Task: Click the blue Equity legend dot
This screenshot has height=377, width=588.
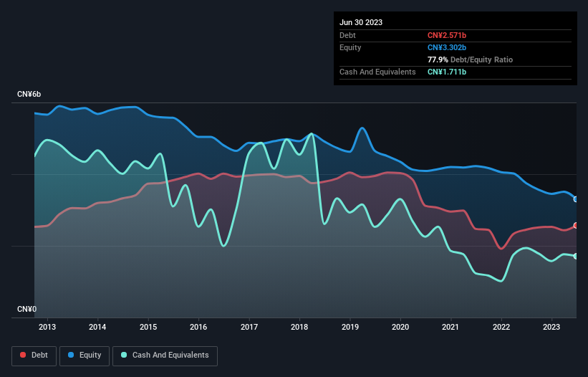Action: click(71, 355)
